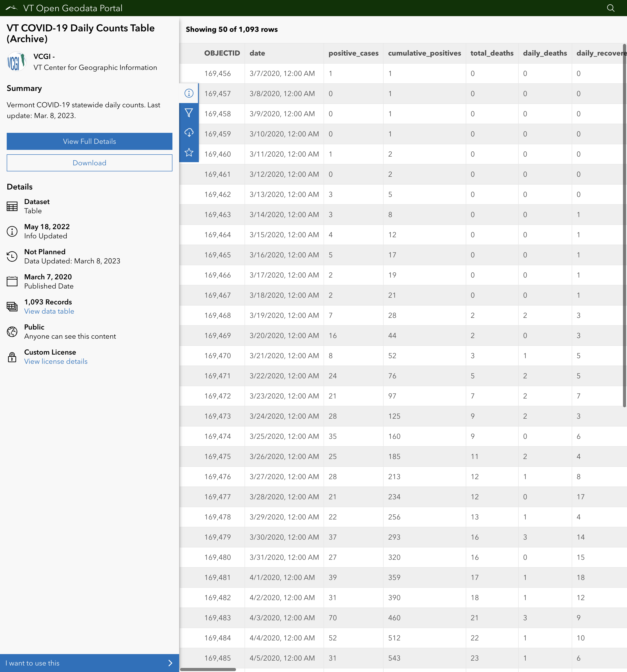Click the favorite star icon
Image resolution: width=627 pixels, height=672 pixels.
[x=189, y=153]
